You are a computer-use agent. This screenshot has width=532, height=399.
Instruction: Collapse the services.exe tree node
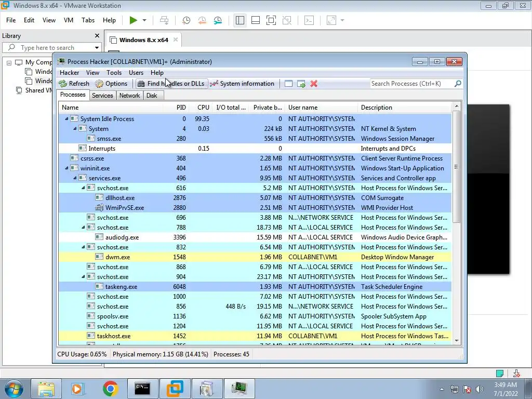pos(75,178)
